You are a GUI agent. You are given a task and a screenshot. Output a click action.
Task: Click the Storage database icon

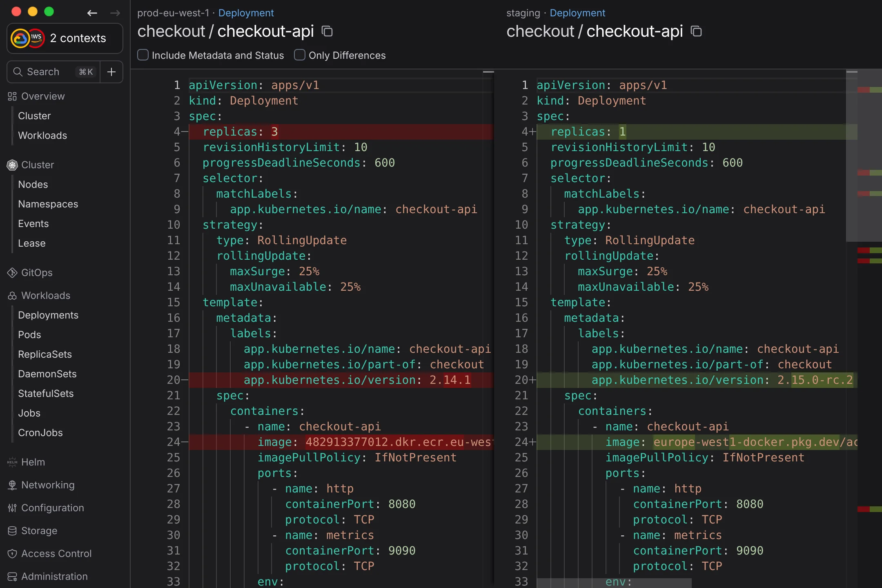pyautogui.click(x=12, y=531)
